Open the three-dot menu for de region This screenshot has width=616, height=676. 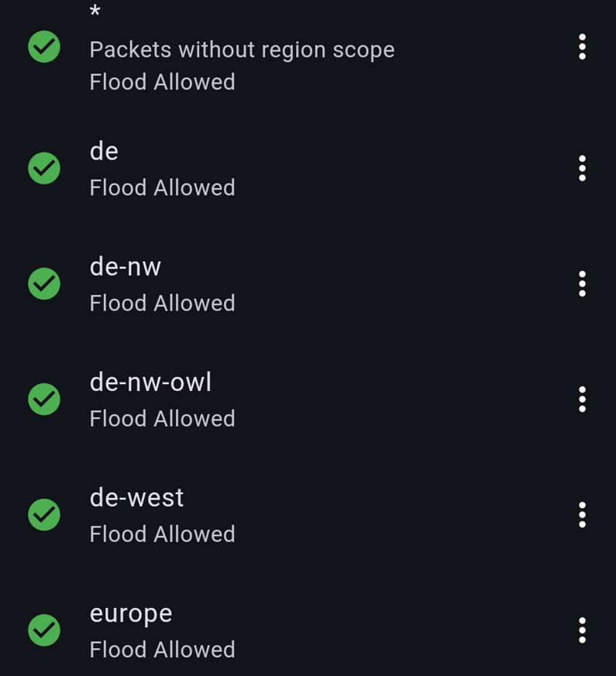[582, 168]
